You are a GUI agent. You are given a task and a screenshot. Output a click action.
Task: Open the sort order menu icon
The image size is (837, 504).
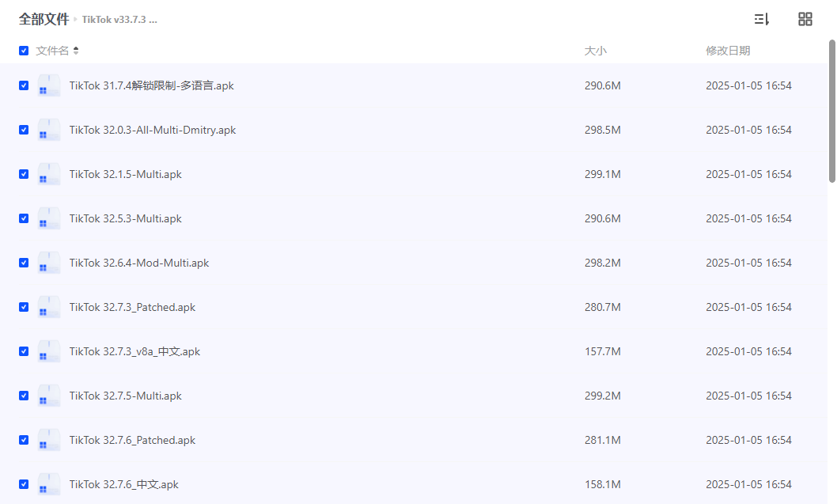pos(762,19)
